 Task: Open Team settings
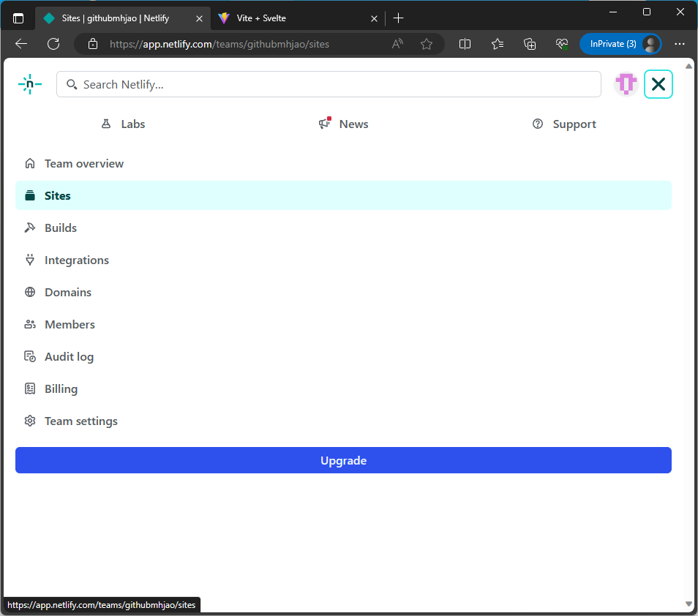point(343,421)
